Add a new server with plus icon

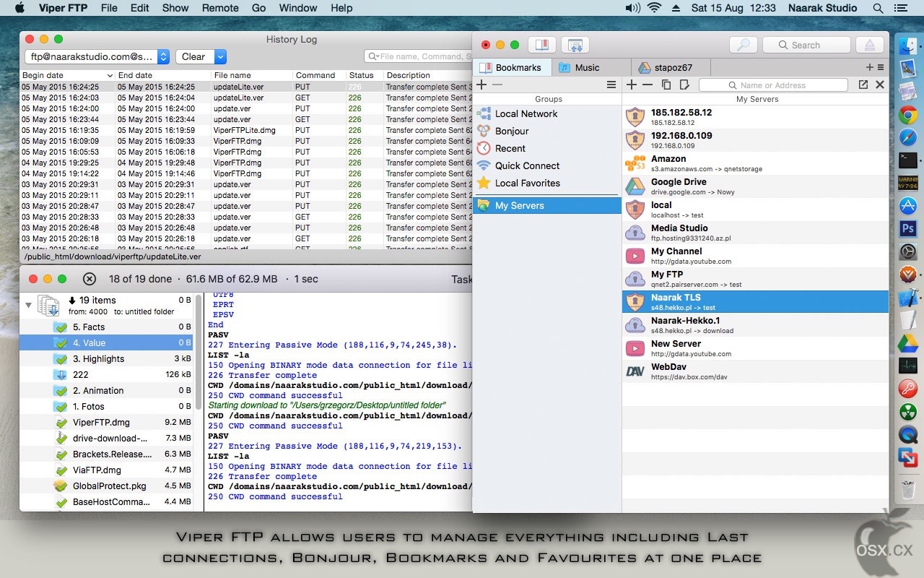tap(632, 85)
